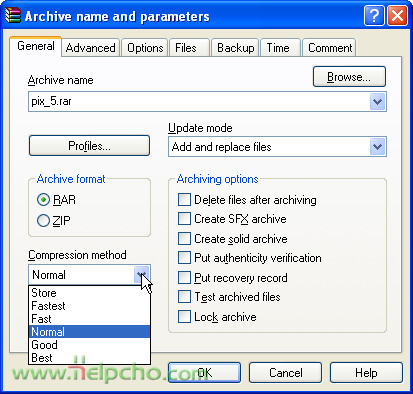
Task: Open the Comment tab
Action: (329, 48)
